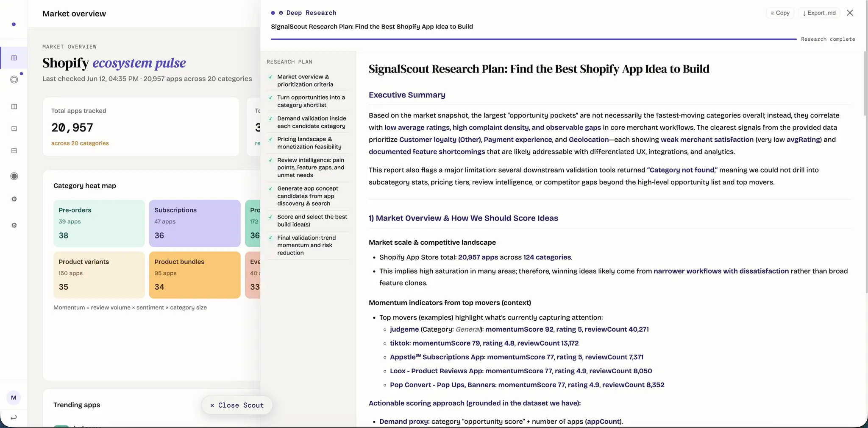Image resolution: width=868 pixels, height=428 pixels.
Task: Click the 'Shopify ecosystem pulse' headline
Action: (x=114, y=63)
